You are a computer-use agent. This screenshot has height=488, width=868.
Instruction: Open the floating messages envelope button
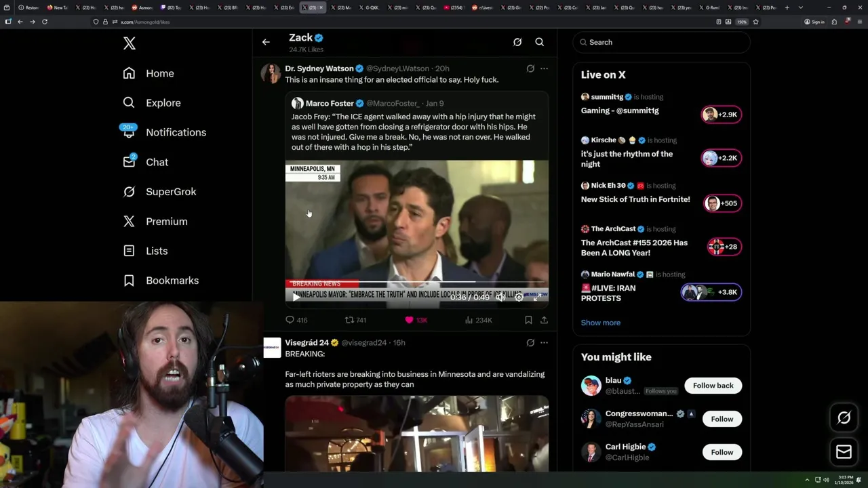tap(844, 452)
